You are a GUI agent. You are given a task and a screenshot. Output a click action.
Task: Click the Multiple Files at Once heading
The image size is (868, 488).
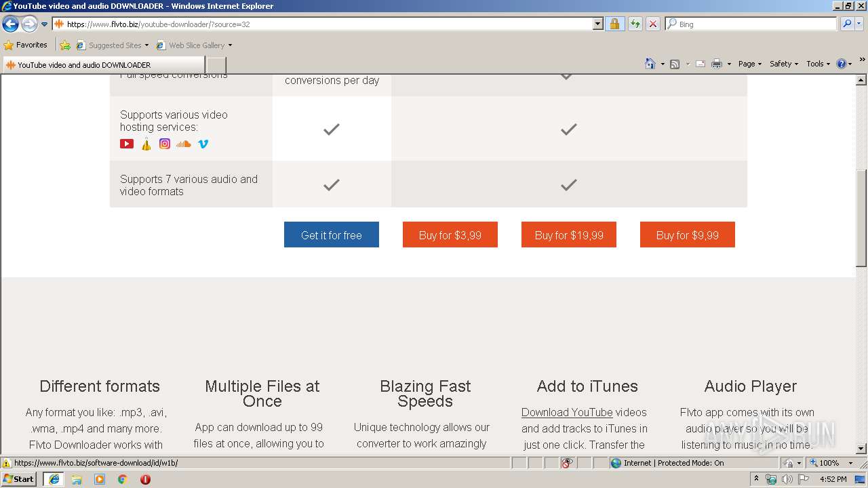click(x=262, y=394)
